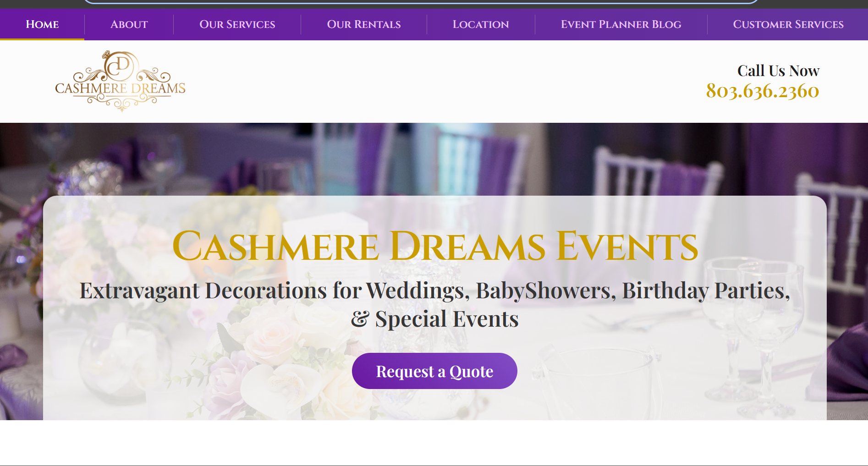Screen dimensions: 868x466
Task: Call the 803.636.2360 phone number link
Action: (763, 91)
